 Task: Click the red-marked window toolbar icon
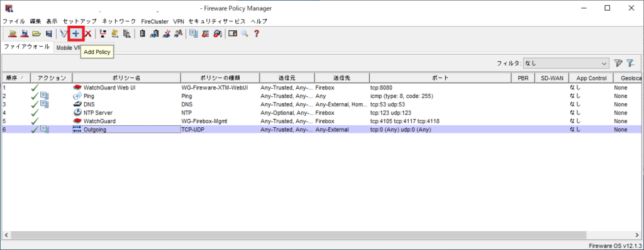[x=206, y=34]
